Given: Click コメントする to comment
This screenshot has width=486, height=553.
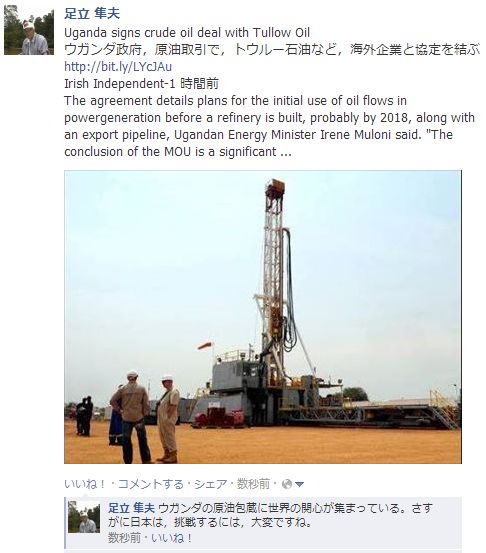Looking at the screenshot, I should click(x=151, y=484).
